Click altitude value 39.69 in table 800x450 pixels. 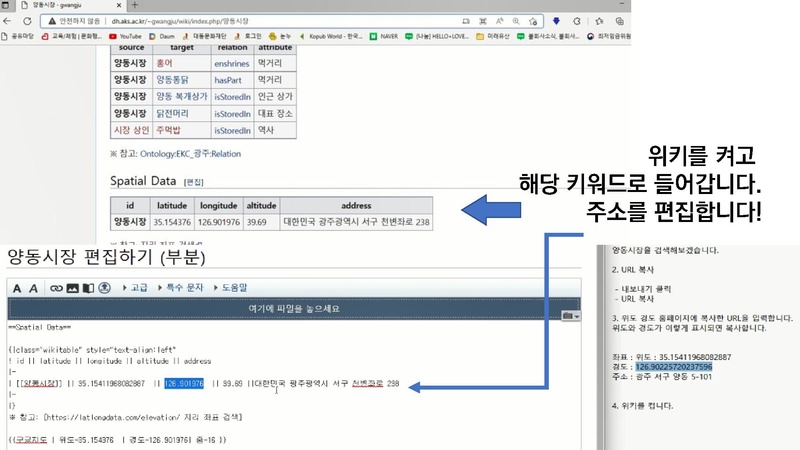coord(256,222)
